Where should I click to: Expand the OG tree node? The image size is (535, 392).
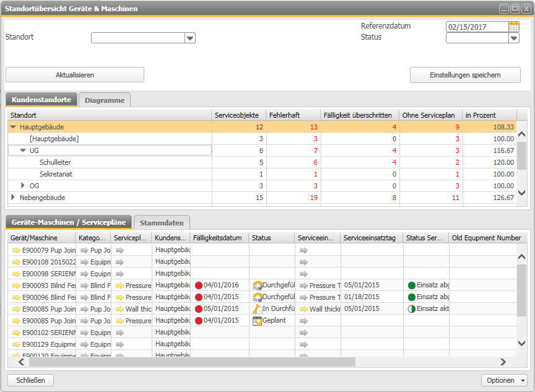(x=24, y=186)
